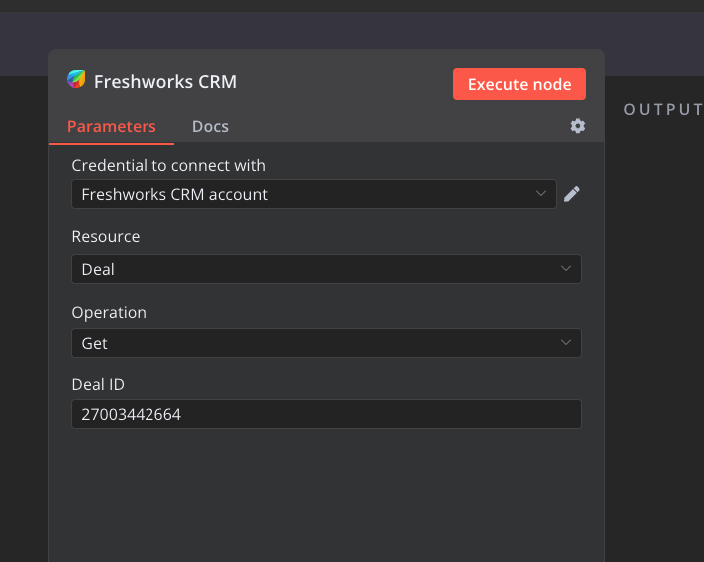Open node settings via the gear icon
This screenshot has height=562, width=704.
pos(578,126)
